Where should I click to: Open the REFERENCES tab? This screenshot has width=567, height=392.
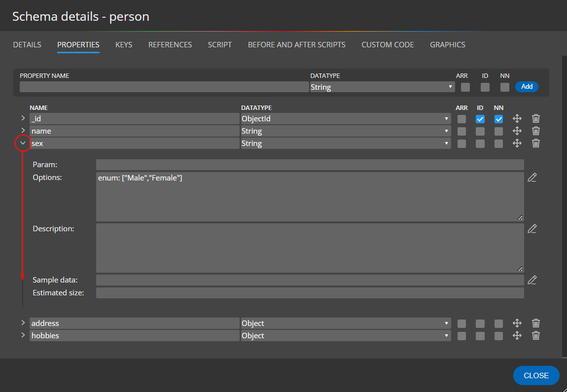click(170, 44)
